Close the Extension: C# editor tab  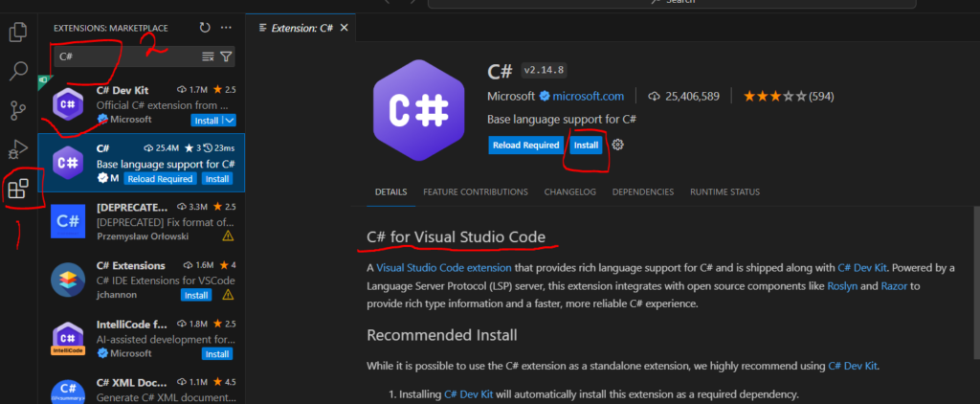click(345, 28)
